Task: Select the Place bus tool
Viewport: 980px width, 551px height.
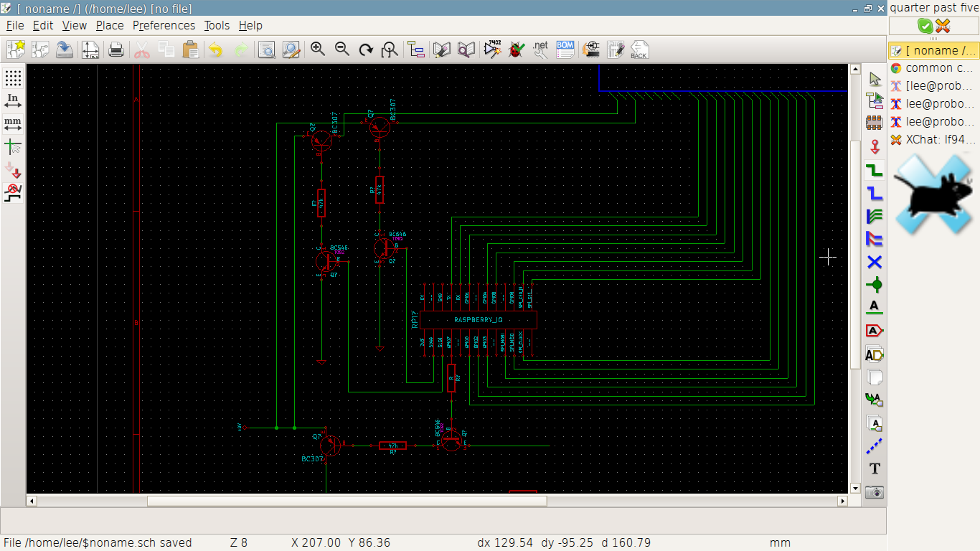Action: click(x=874, y=193)
